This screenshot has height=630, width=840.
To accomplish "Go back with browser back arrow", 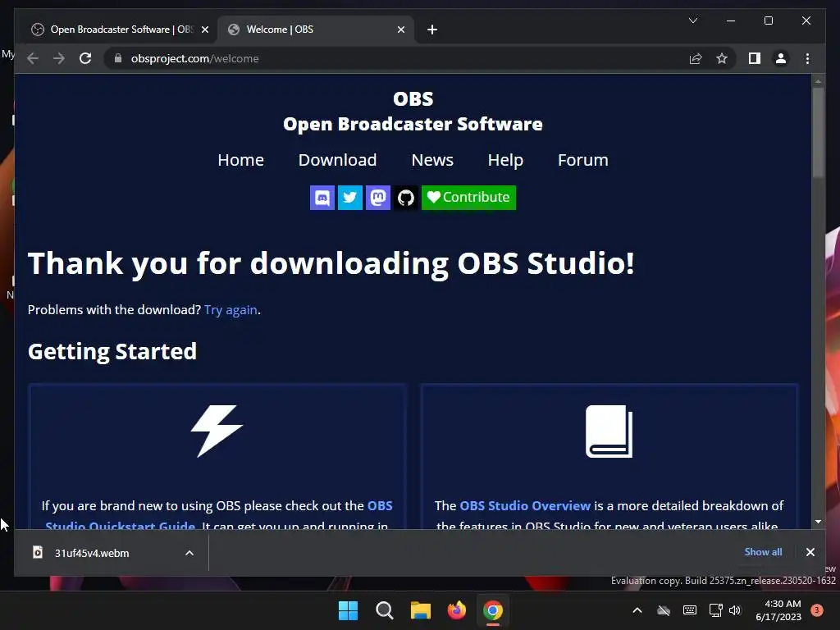I will 33,58.
